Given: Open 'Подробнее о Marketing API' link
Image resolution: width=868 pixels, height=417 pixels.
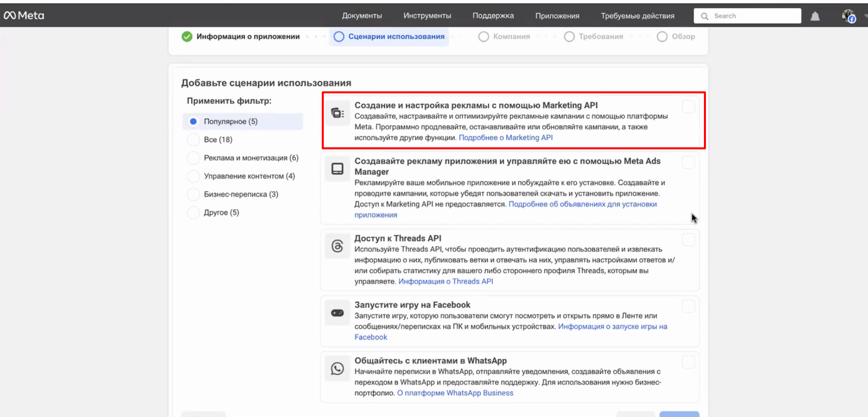Looking at the screenshot, I should tap(505, 138).
